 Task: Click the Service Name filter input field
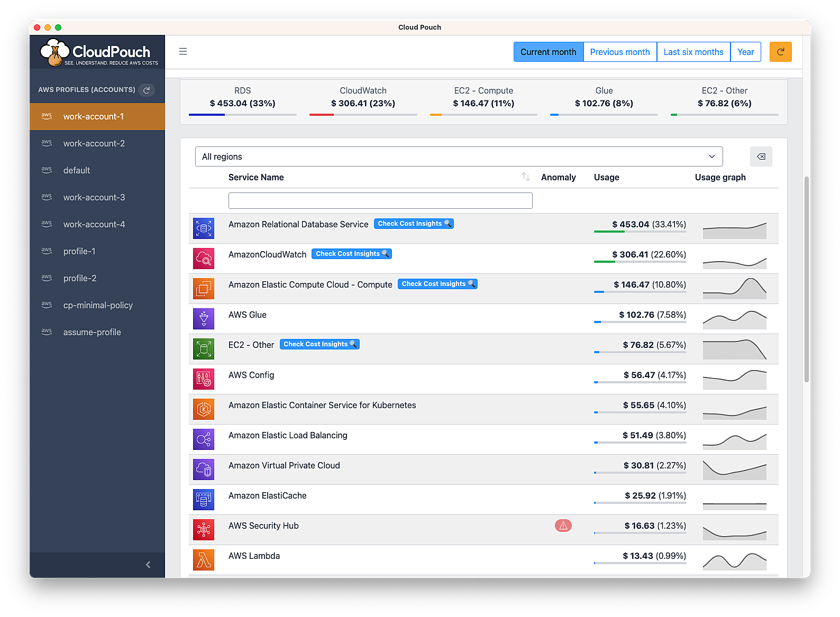[380, 200]
